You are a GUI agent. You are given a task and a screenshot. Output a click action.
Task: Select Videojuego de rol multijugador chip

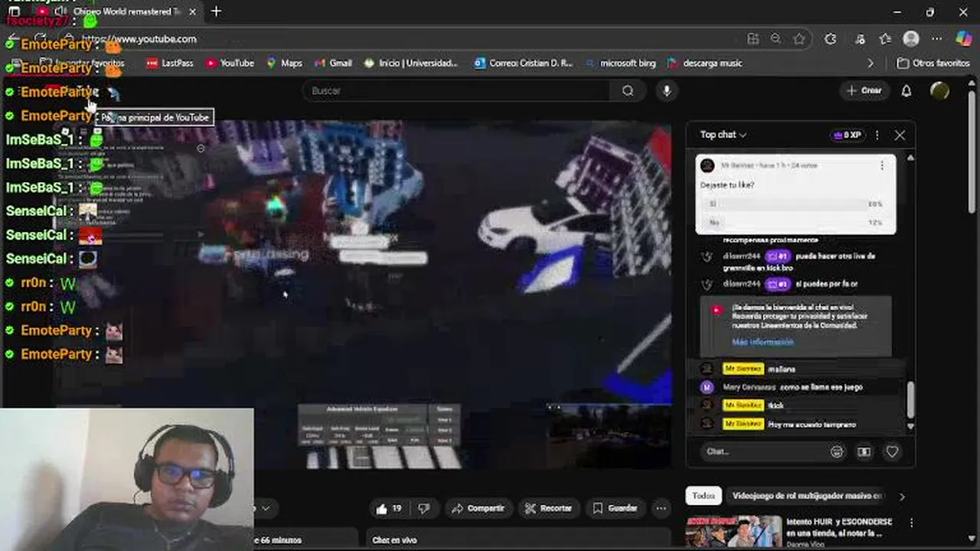807,496
